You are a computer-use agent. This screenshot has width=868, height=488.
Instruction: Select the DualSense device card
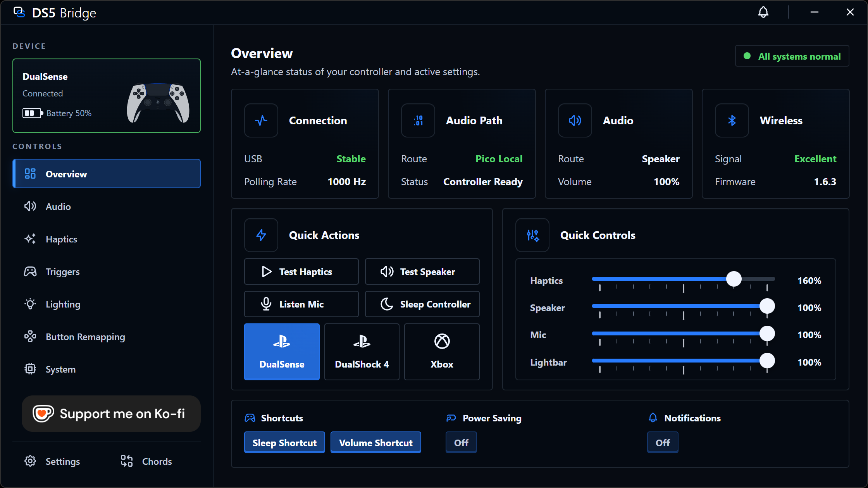coord(107,96)
